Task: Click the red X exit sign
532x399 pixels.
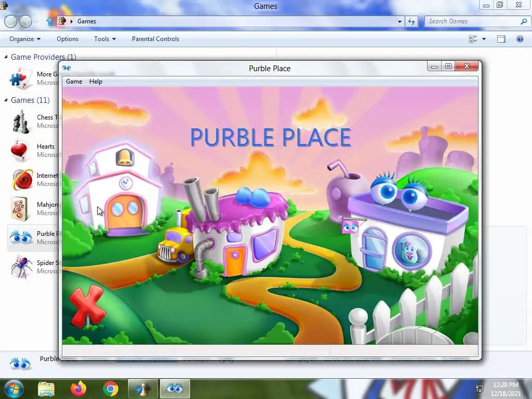Action: tap(87, 306)
